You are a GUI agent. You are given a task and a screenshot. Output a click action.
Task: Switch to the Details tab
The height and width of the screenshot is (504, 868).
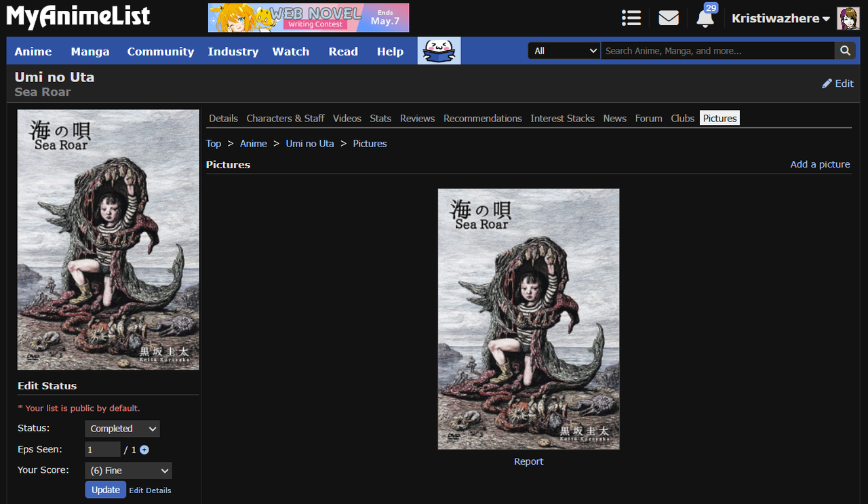223,118
